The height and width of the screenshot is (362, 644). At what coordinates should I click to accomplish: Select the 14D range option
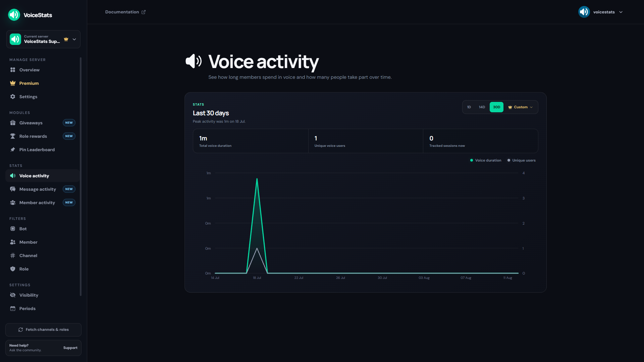482,107
